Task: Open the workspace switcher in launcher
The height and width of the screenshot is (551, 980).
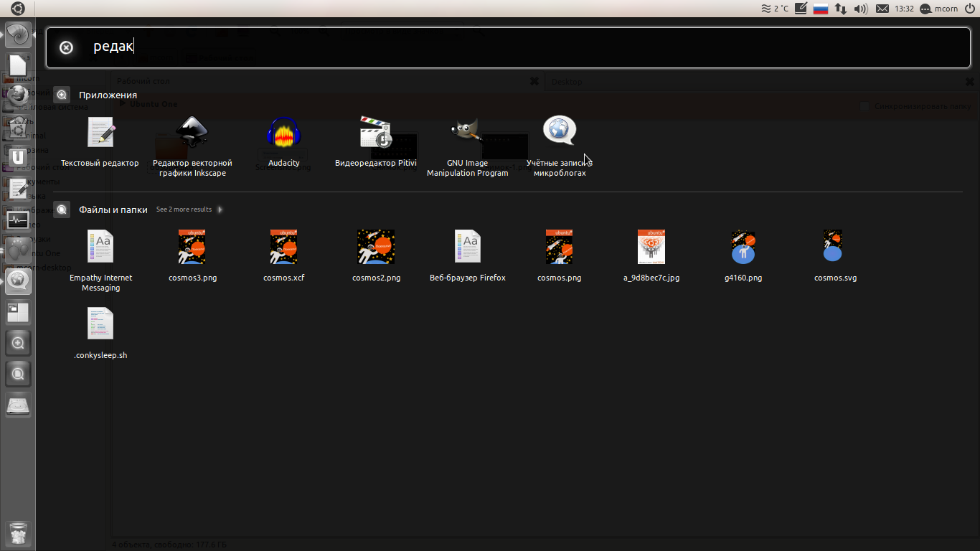Action: tap(18, 312)
